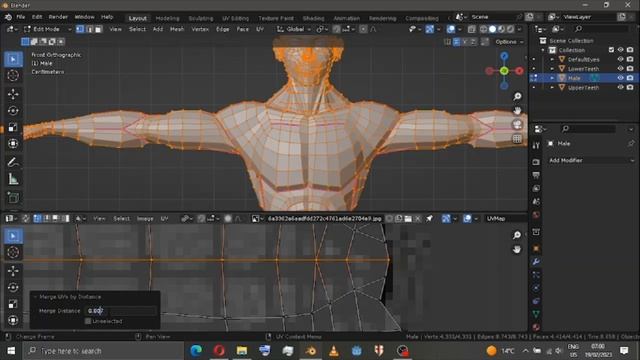
Task: Expand the Male tree item
Action: [x=553, y=78]
